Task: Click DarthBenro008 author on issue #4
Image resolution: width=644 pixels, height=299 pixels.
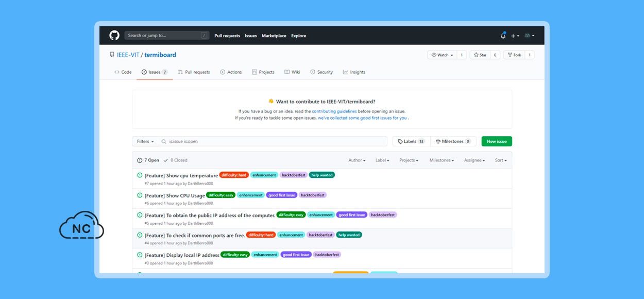Action: pyautogui.click(x=200, y=243)
